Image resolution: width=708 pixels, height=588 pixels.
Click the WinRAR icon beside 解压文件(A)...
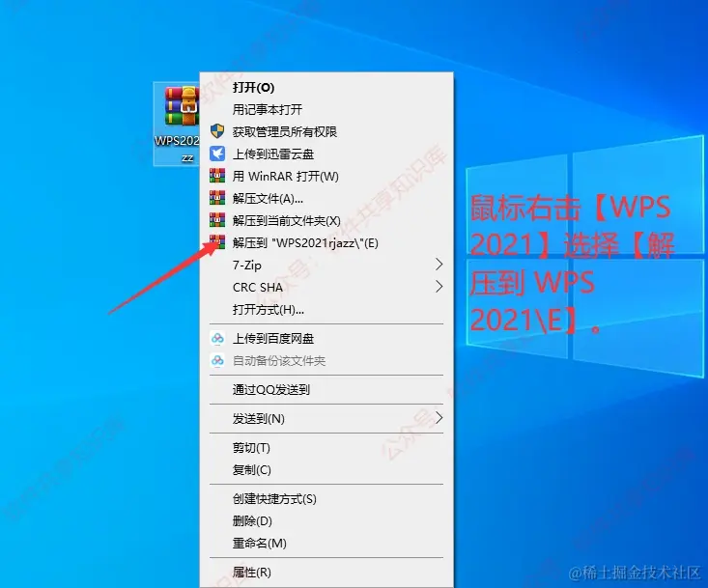click(217, 198)
